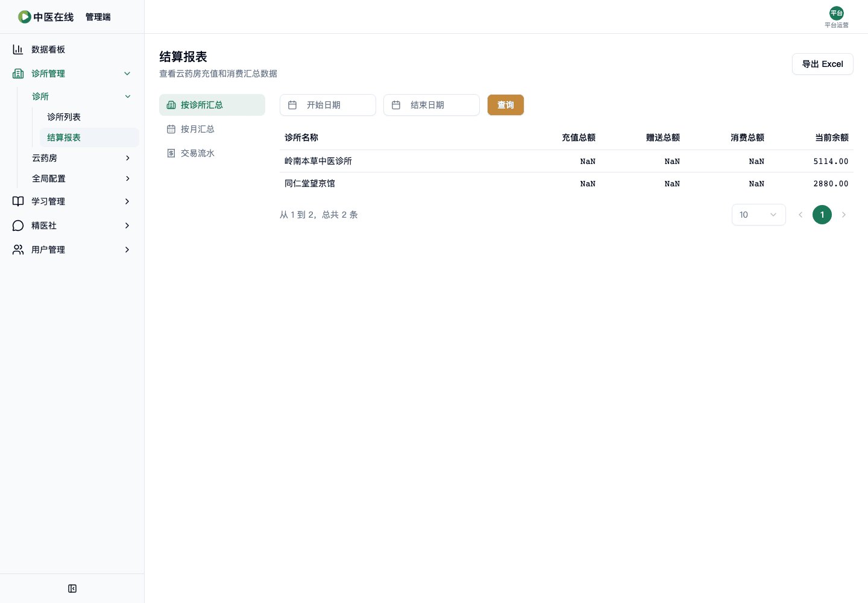The height and width of the screenshot is (603, 868).
Task: Open 云药房 menu item
Action: pos(82,158)
